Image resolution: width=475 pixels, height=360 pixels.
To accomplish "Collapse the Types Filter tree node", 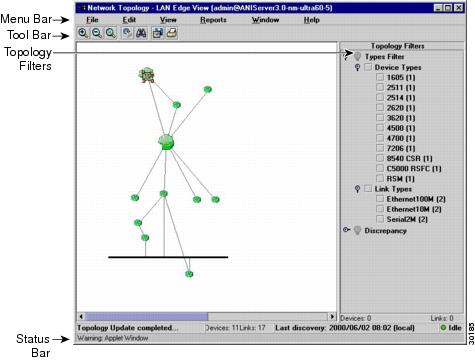I will [347, 57].
